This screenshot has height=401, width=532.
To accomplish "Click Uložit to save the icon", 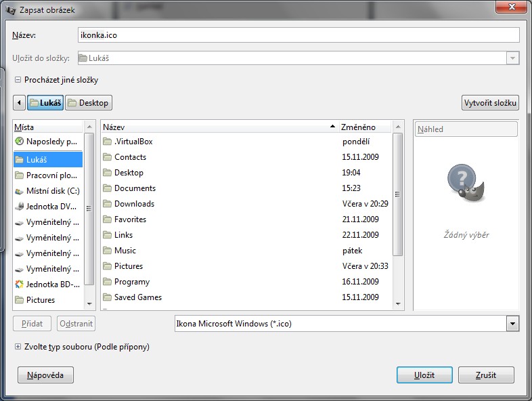I will point(424,375).
